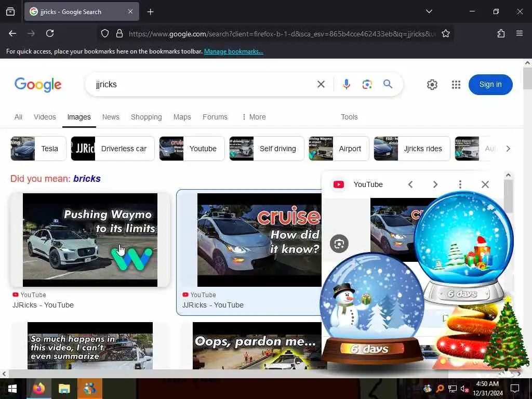Submit search with magnifier icon
Viewport: 532px width, 399px height.
coord(388,84)
